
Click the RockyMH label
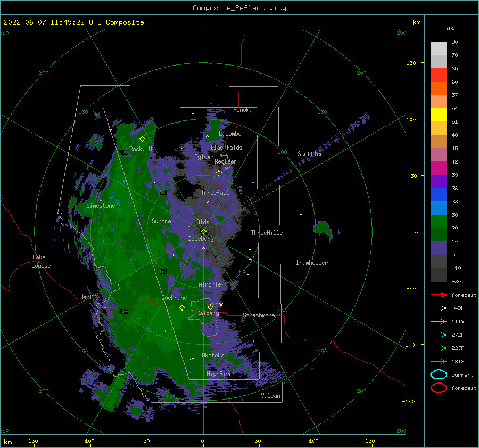click(141, 149)
